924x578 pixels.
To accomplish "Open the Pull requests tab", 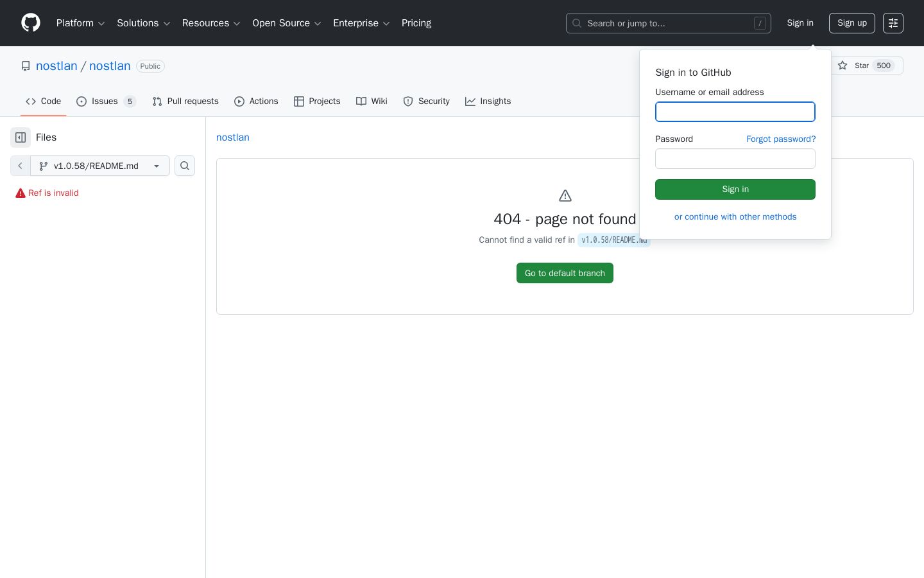I will pos(185,101).
